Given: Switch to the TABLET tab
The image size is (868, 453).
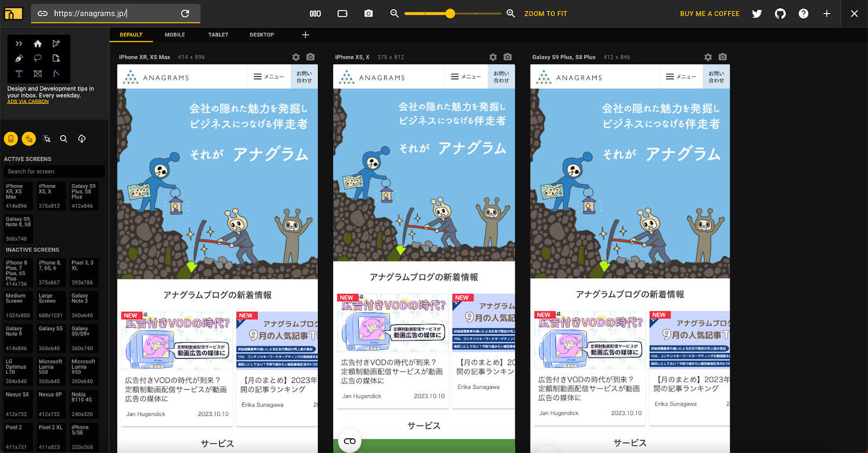Looking at the screenshot, I should tap(218, 35).
